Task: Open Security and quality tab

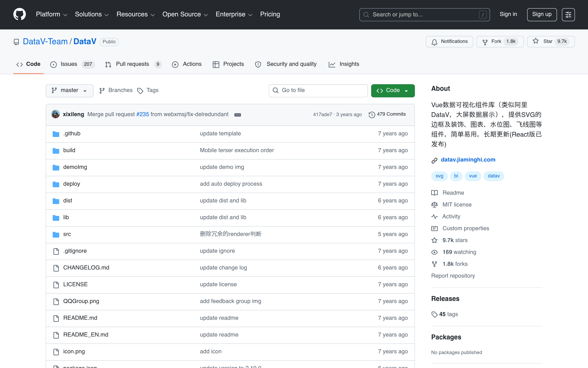Action: tap(286, 64)
